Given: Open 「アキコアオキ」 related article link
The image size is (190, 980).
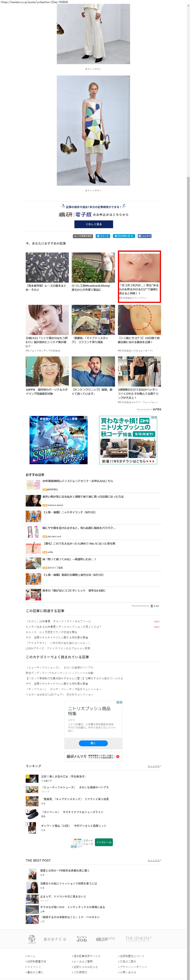Looking at the screenshot, I should pos(58,643).
